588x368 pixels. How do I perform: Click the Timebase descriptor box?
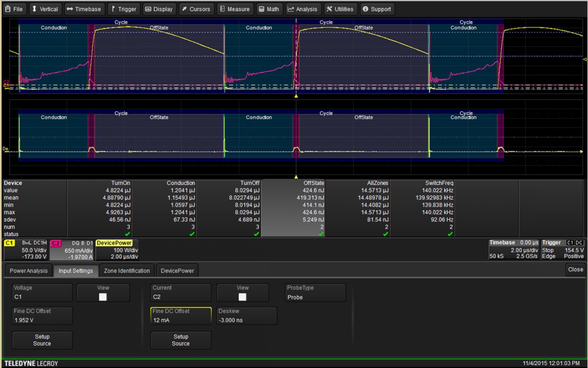tap(513, 250)
